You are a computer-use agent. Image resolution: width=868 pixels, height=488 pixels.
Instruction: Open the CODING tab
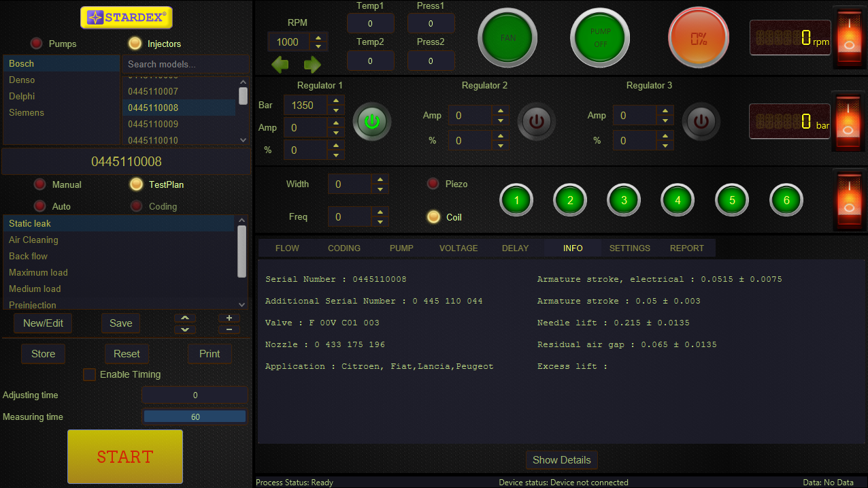point(344,248)
